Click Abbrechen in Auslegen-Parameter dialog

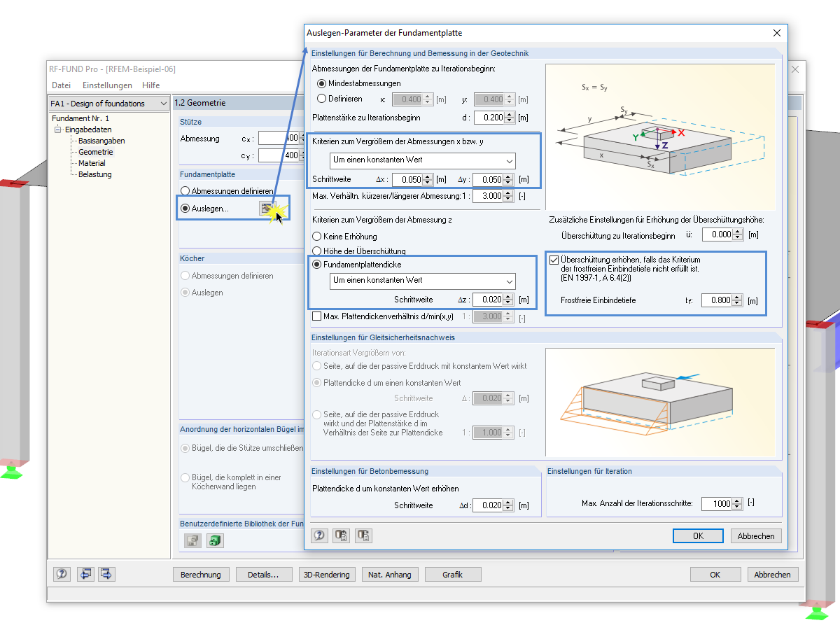click(756, 535)
